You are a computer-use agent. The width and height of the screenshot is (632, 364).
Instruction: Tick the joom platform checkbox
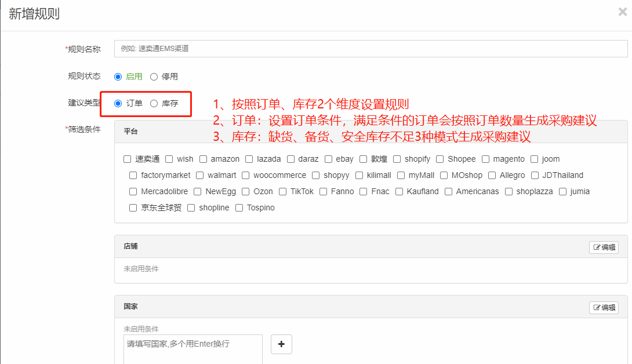coord(535,159)
